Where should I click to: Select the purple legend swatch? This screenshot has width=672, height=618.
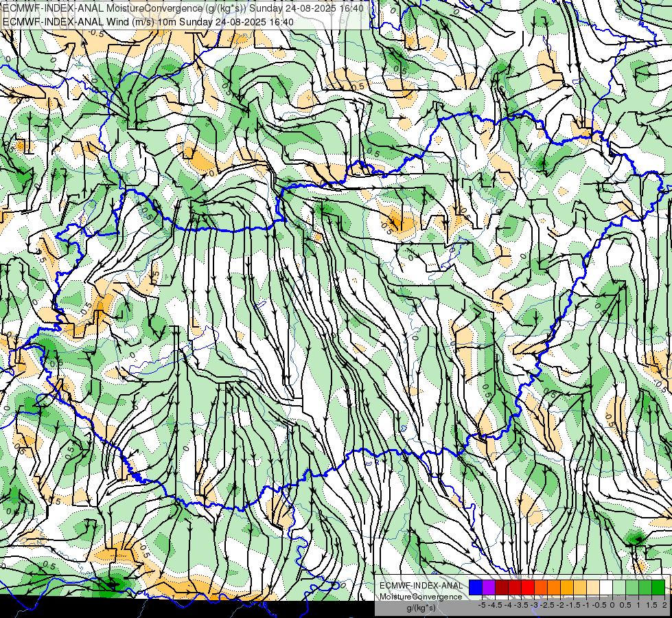[489, 587]
